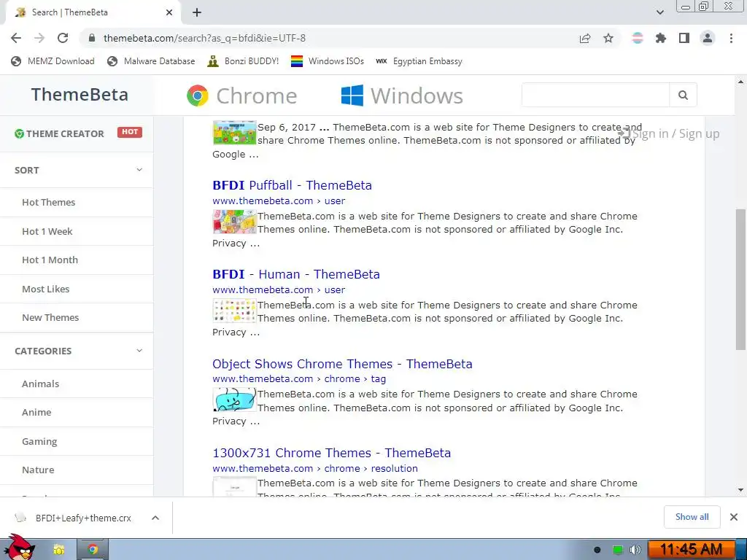Select Hot Themes sort option
Image resolution: width=747 pixels, height=560 pixels.
click(x=49, y=203)
